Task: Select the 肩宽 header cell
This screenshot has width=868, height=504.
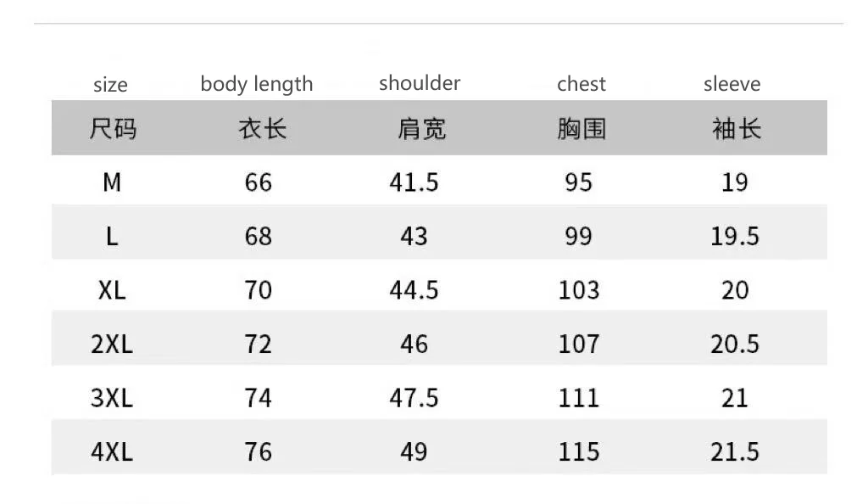Action: [x=422, y=129]
